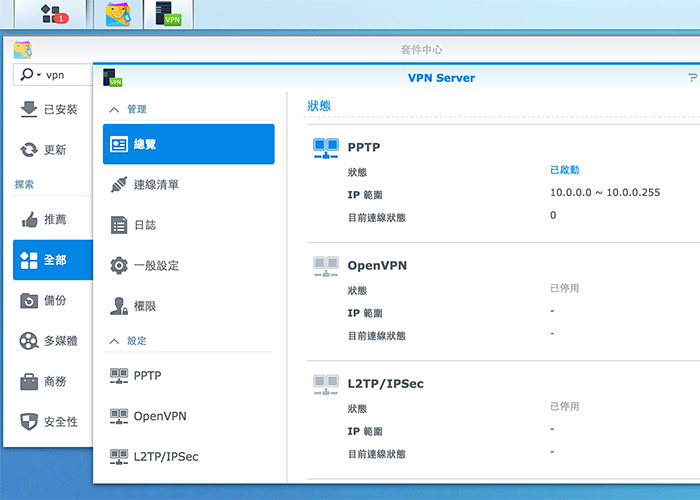The height and width of the screenshot is (500, 700).
Task: Click the VPN Server window title icon
Action: click(x=112, y=77)
